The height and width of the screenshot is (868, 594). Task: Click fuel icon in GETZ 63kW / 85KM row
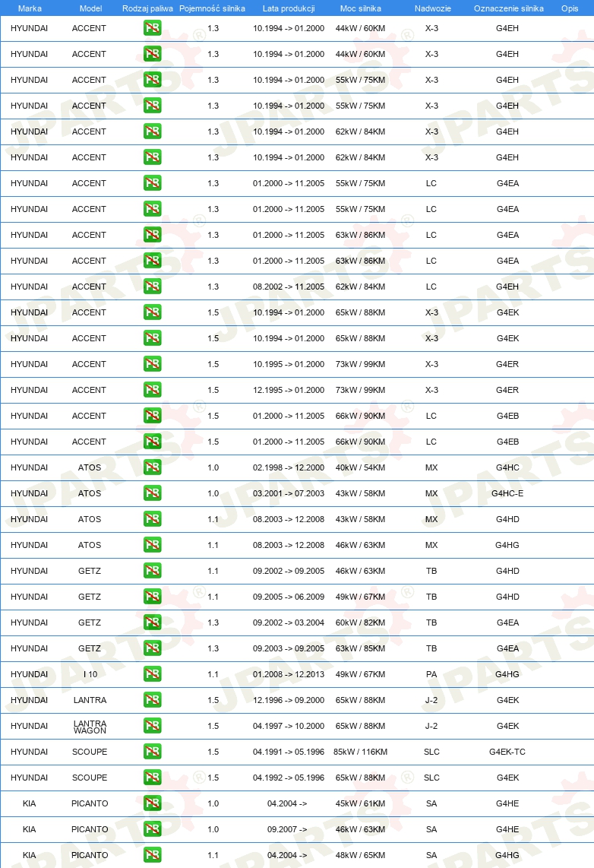153,648
